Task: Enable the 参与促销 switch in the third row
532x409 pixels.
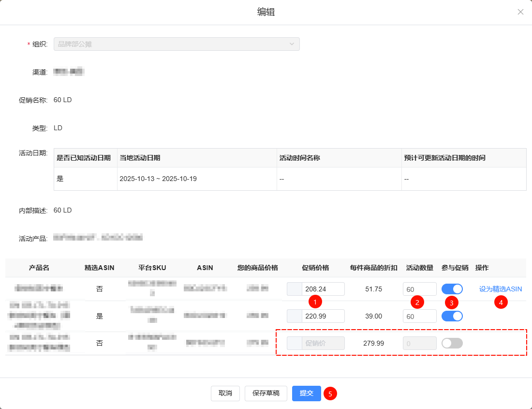Action: tap(452, 343)
